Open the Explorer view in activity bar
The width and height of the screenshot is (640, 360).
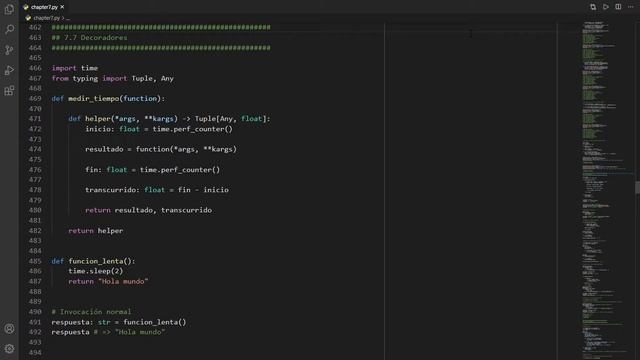point(9,9)
